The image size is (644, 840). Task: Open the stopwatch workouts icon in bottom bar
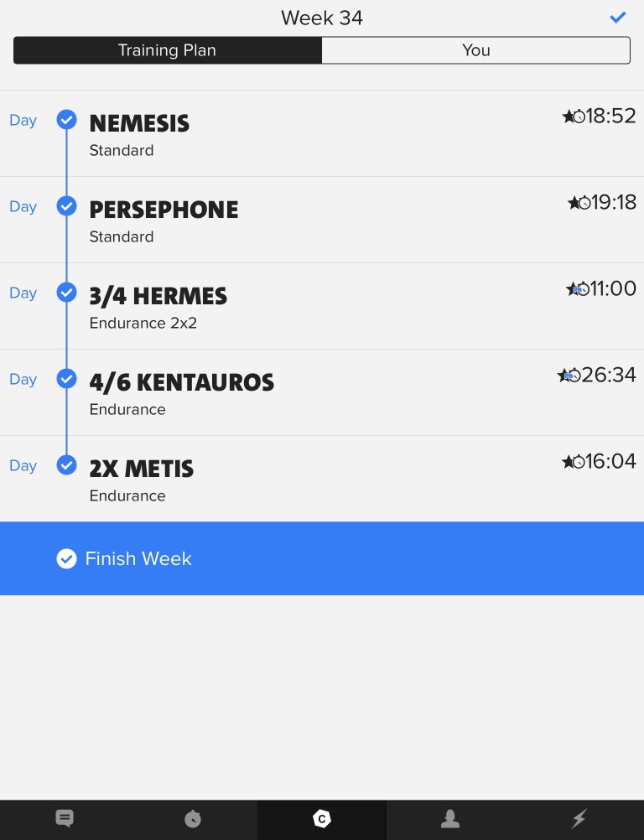[193, 818]
